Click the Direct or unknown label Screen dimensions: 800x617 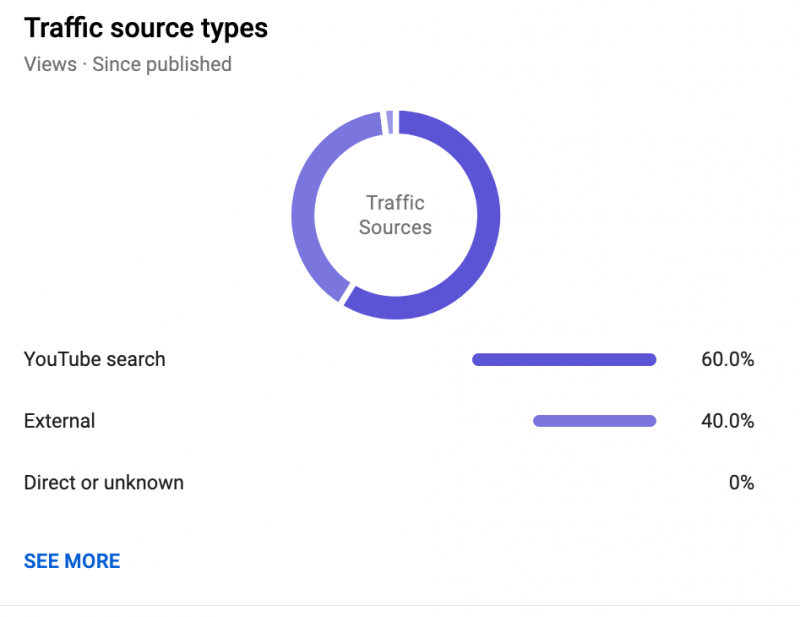tap(104, 483)
